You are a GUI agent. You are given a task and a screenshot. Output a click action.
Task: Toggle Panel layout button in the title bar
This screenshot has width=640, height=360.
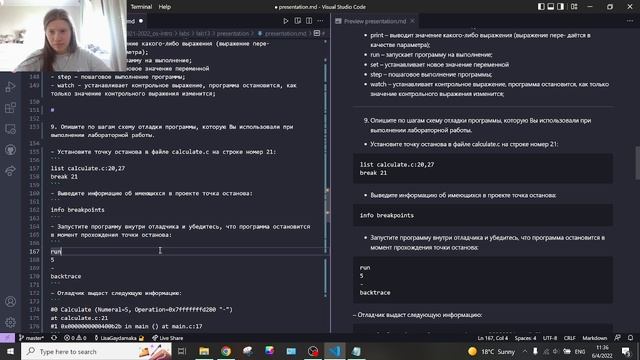click(x=551, y=7)
